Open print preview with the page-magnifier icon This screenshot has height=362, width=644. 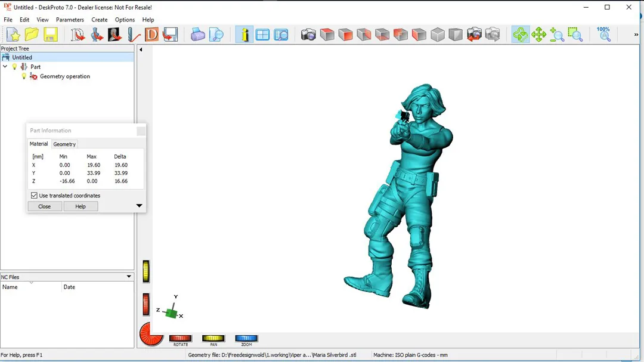tap(216, 35)
